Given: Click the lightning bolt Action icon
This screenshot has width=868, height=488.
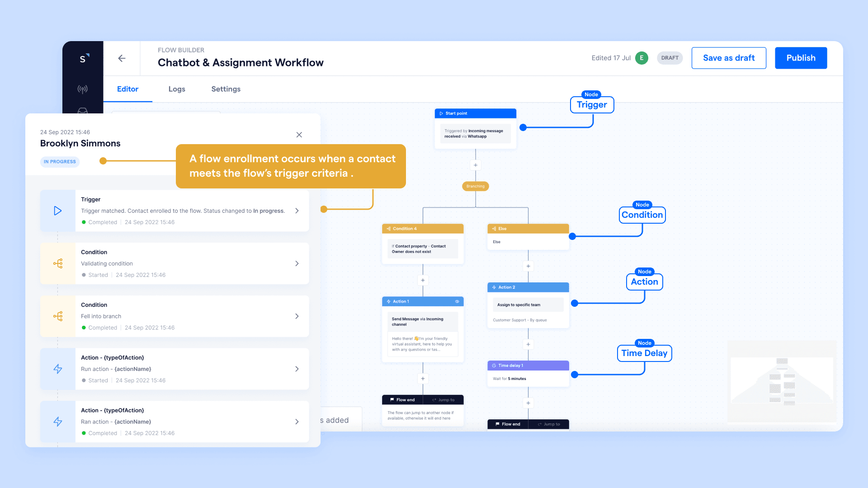Looking at the screenshot, I should pyautogui.click(x=58, y=368).
